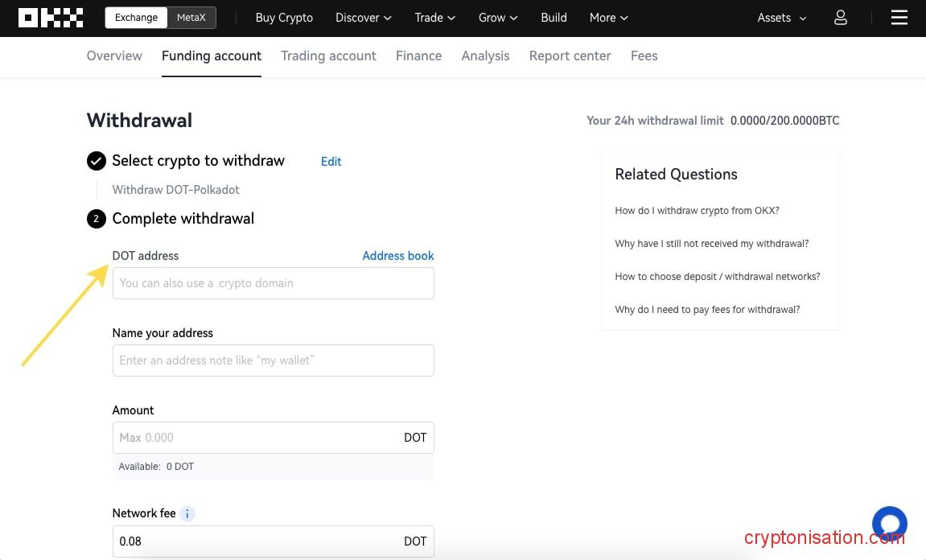
Task: Switch to Exchange mode
Action: pos(136,18)
